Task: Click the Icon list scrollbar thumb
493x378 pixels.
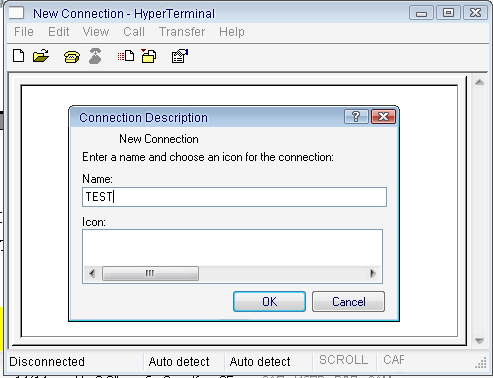Action: tap(150, 274)
